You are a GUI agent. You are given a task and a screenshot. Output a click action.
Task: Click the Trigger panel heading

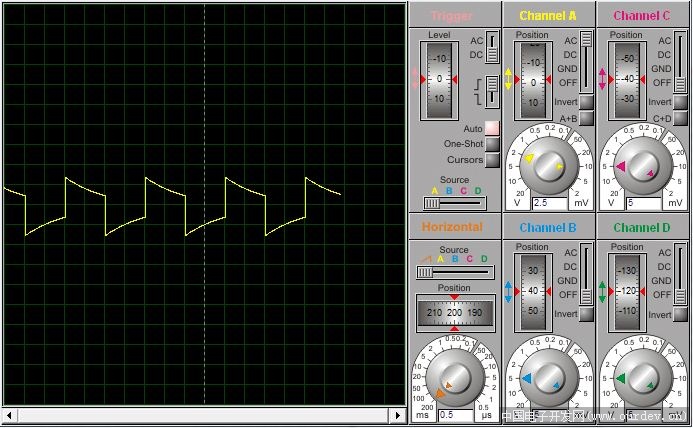pos(452,16)
